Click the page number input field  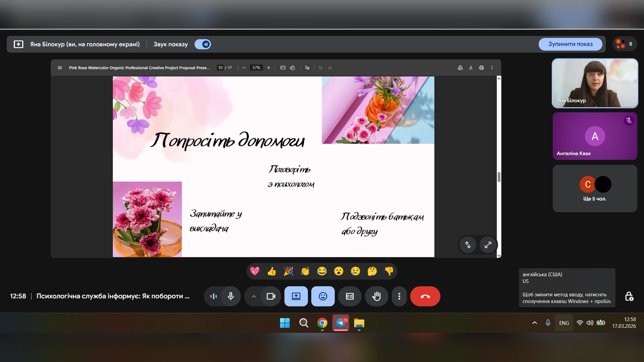[220, 68]
